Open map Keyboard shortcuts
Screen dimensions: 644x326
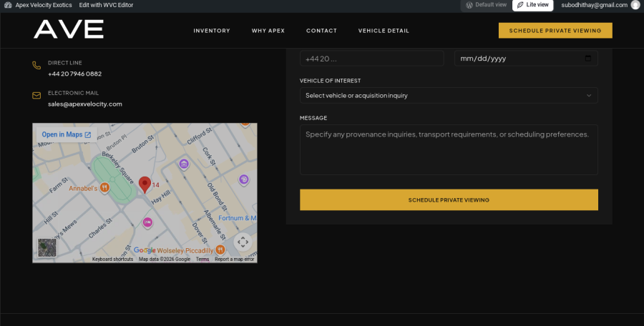click(112, 260)
